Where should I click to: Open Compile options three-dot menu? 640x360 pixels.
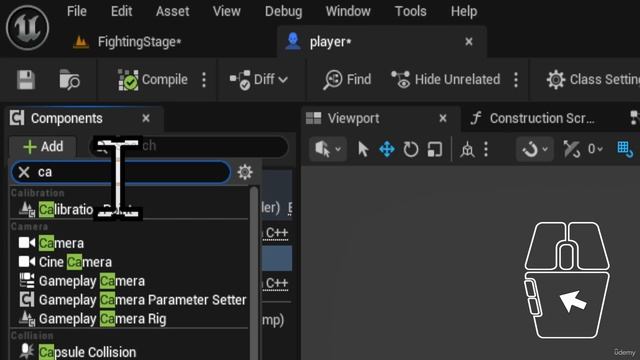tap(204, 80)
